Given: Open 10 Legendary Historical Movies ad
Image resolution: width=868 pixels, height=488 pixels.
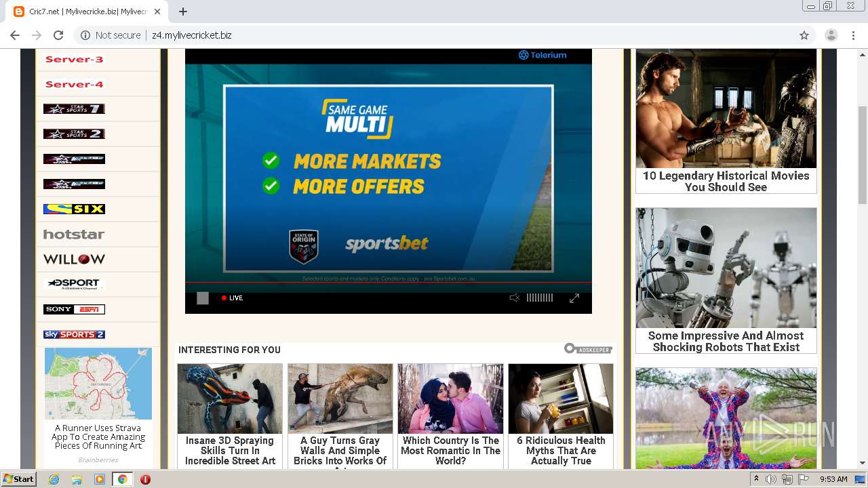Looking at the screenshot, I should [726, 121].
